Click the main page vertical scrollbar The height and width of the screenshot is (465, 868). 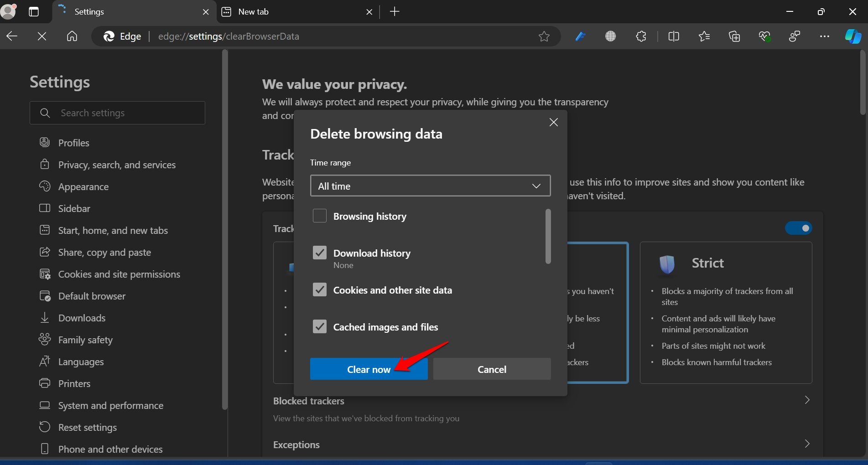point(863,82)
